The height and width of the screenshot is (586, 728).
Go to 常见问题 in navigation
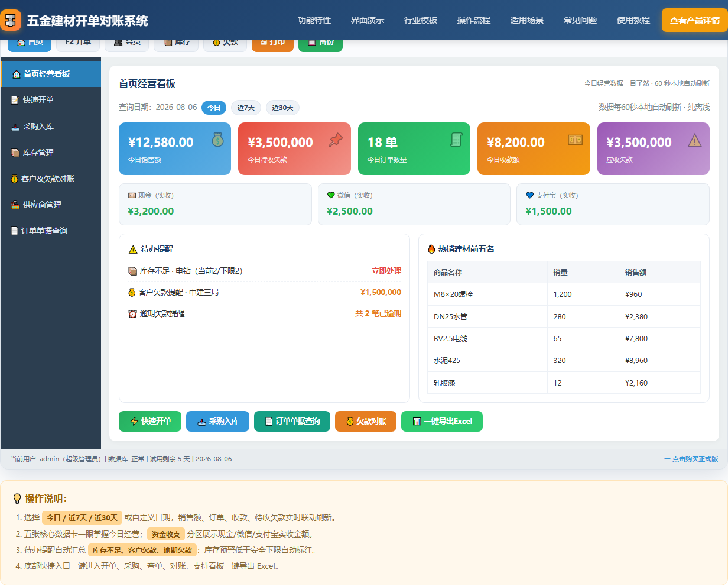580,20
